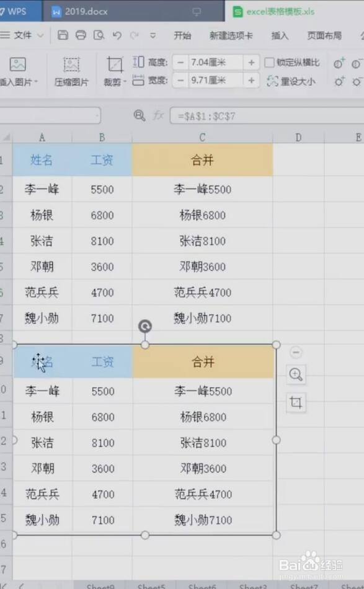This screenshot has width=364, height=589.
Task: Select column B header
Action: 102,138
